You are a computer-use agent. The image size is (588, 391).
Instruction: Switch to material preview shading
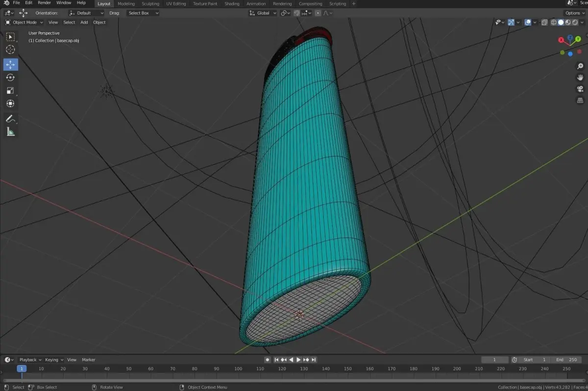tap(568, 22)
